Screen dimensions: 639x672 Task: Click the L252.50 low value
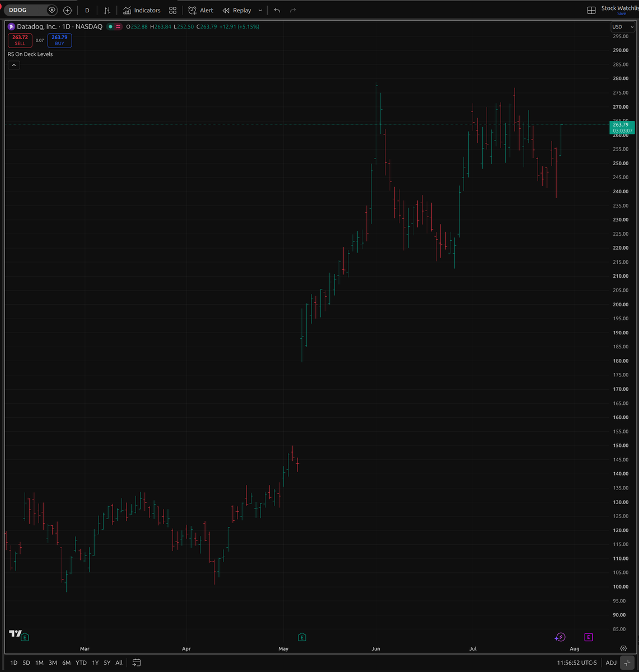point(184,26)
